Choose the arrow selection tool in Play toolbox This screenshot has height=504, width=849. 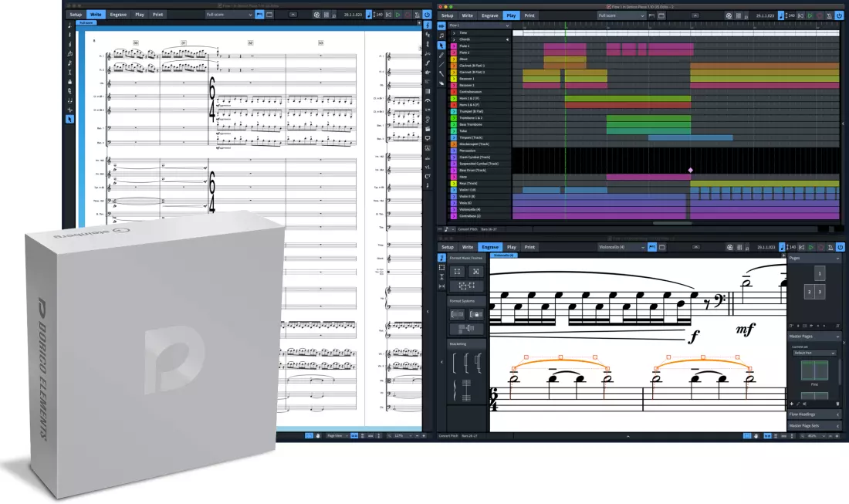(441, 45)
